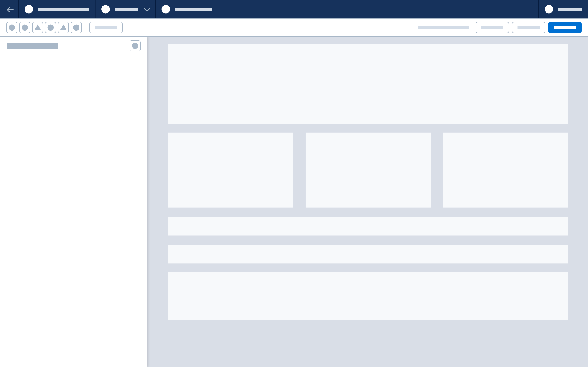Select the middle card in the canvas row
The height and width of the screenshot is (367, 588).
(368, 170)
